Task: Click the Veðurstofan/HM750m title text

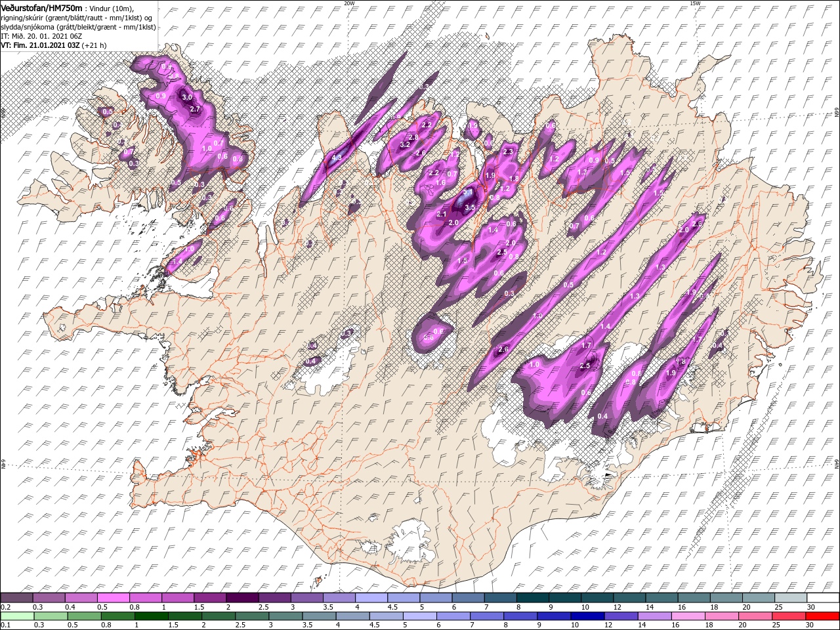Action: point(41,7)
